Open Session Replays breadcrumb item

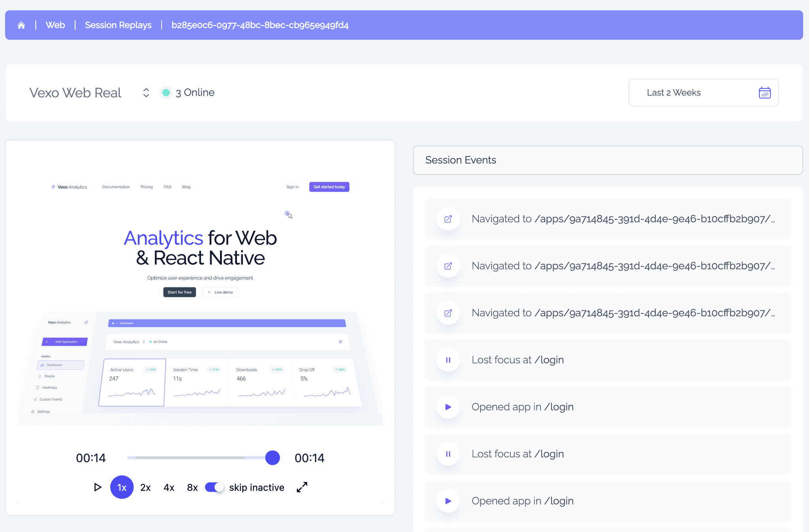pyautogui.click(x=118, y=25)
